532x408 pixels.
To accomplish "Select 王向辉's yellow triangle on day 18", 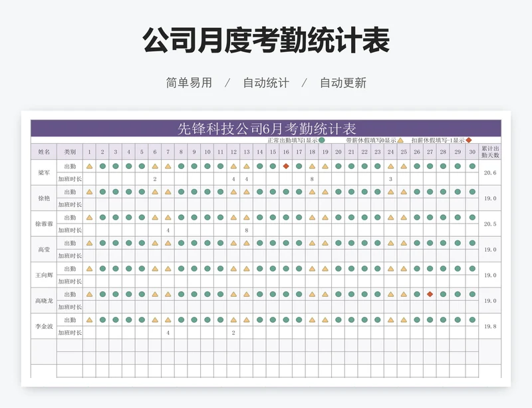I will pos(312,269).
